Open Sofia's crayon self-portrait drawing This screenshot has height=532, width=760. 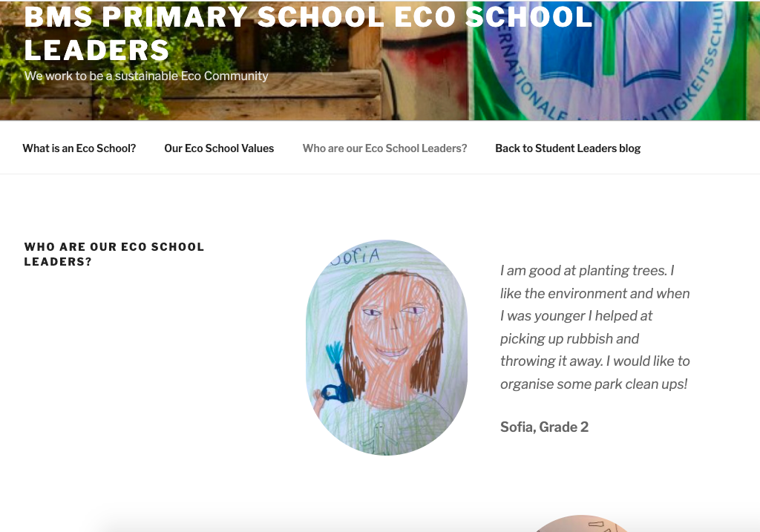[x=387, y=347]
